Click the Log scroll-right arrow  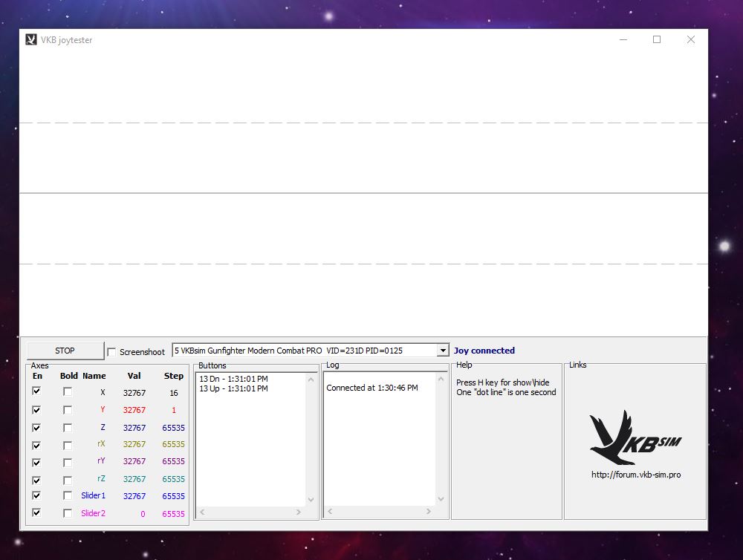coord(429,511)
